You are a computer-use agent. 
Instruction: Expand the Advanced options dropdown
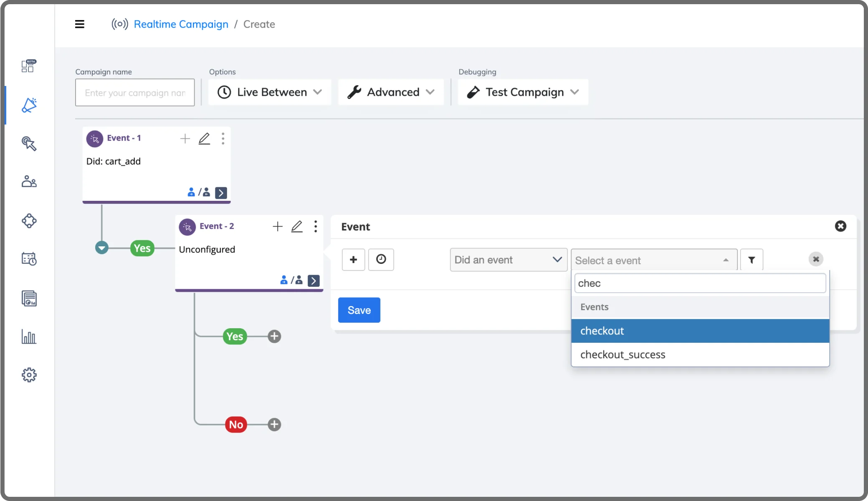click(x=391, y=92)
